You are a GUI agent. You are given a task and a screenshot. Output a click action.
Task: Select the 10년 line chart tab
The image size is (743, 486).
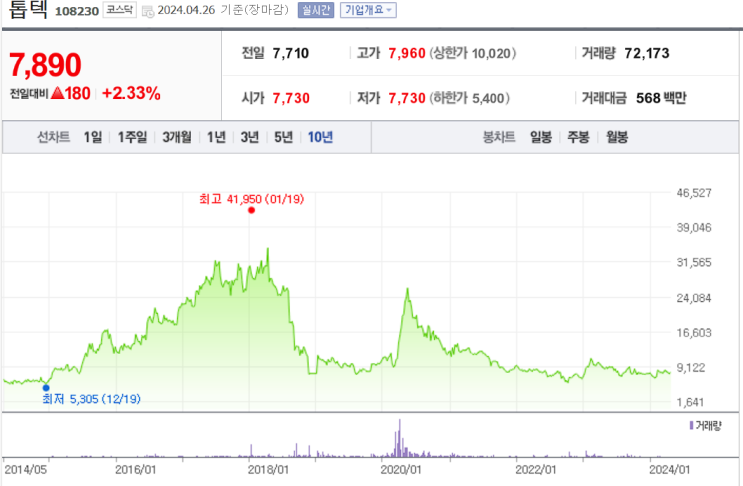pyautogui.click(x=320, y=137)
